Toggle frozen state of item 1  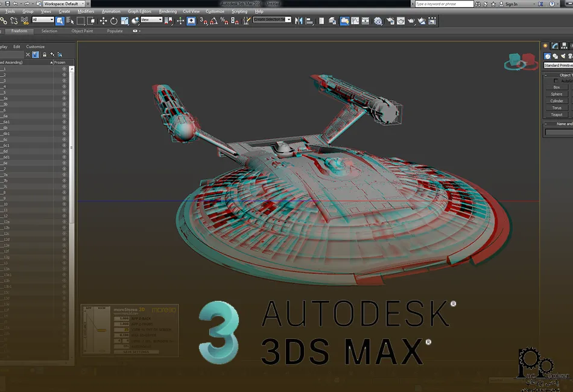click(65, 69)
